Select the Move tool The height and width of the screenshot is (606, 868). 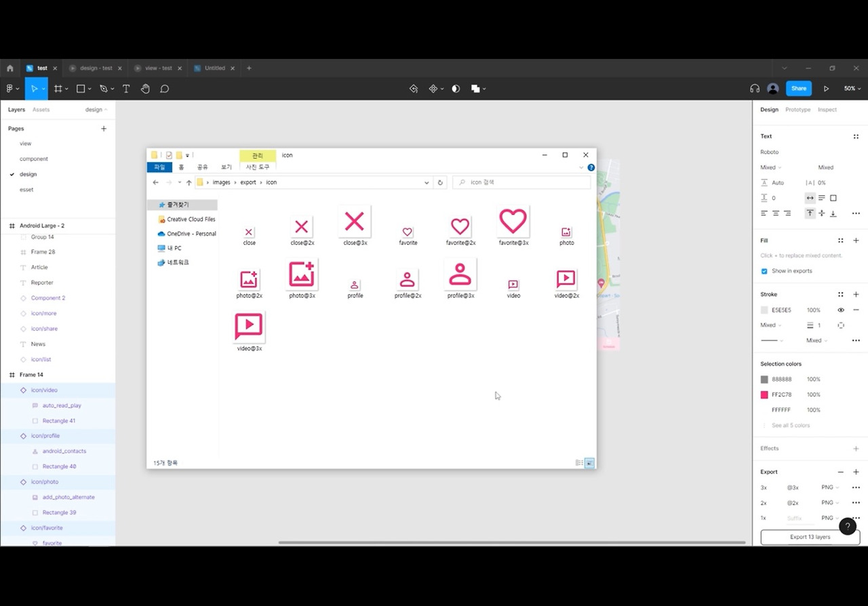34,89
